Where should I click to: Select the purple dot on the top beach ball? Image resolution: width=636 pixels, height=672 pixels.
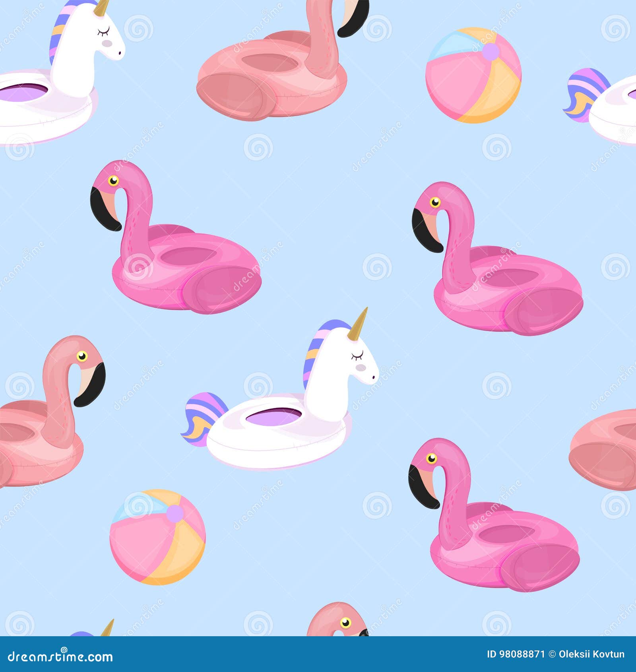pos(491,51)
